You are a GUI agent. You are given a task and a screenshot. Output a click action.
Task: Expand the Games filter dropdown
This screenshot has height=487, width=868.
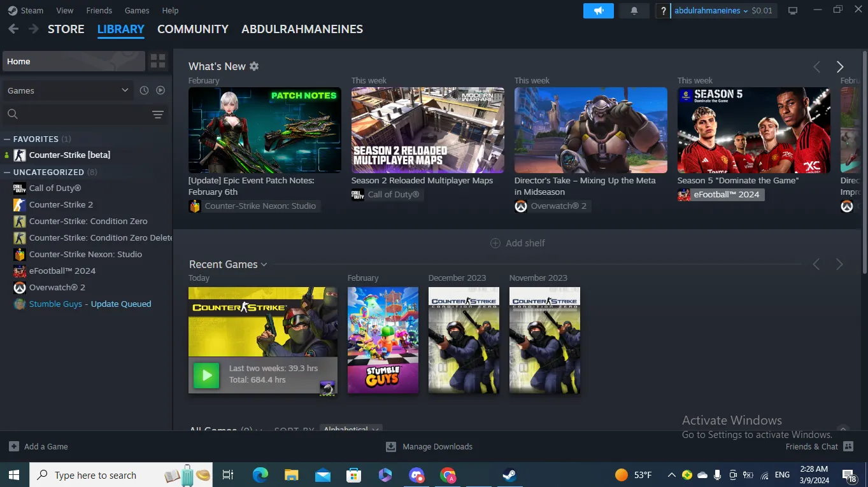coord(125,90)
